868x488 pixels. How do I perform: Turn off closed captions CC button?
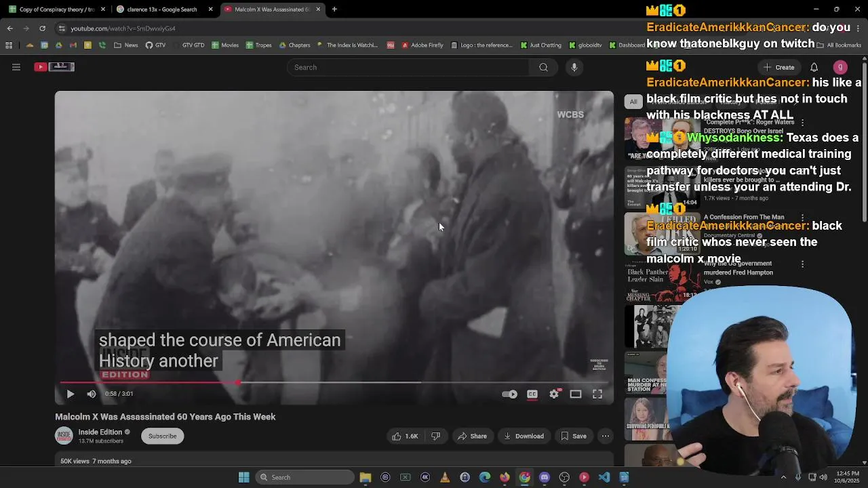(x=532, y=394)
